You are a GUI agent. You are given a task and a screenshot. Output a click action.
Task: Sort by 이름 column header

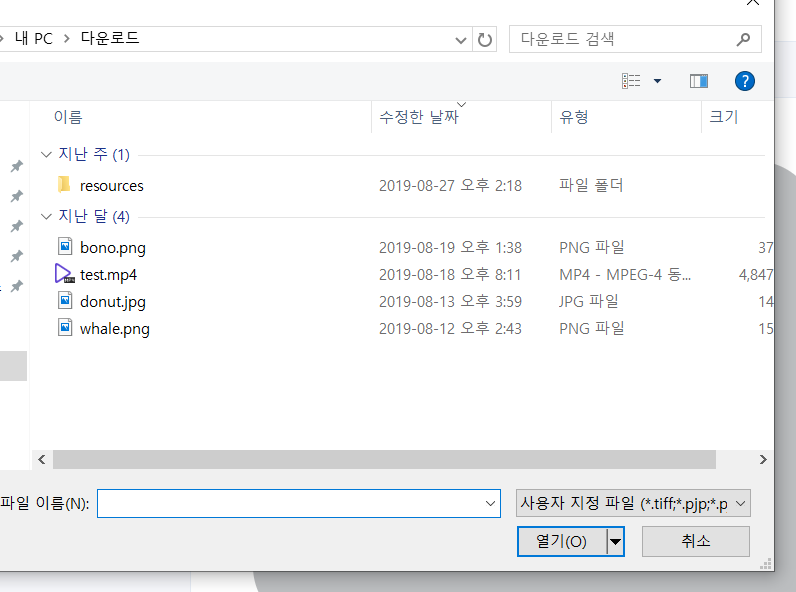(x=68, y=117)
